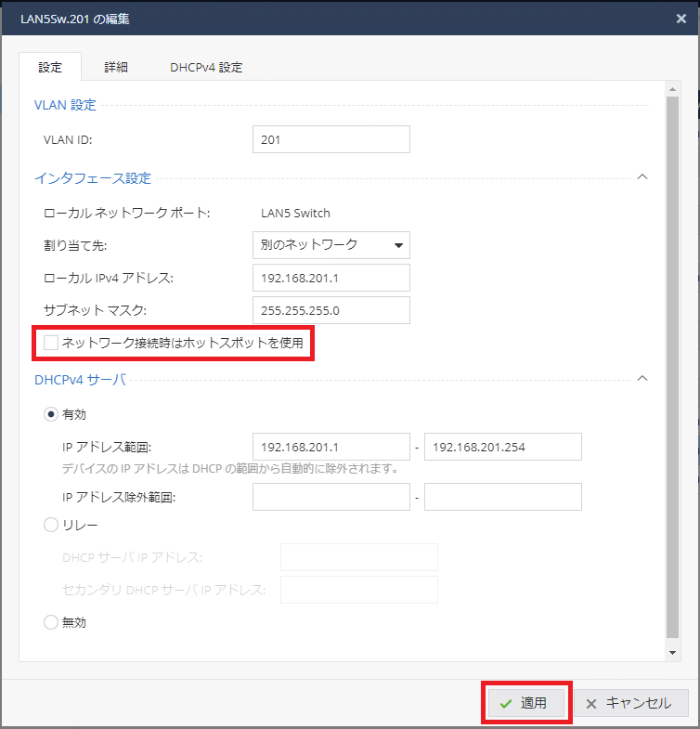Switch to the 詳細 tab

[116, 67]
